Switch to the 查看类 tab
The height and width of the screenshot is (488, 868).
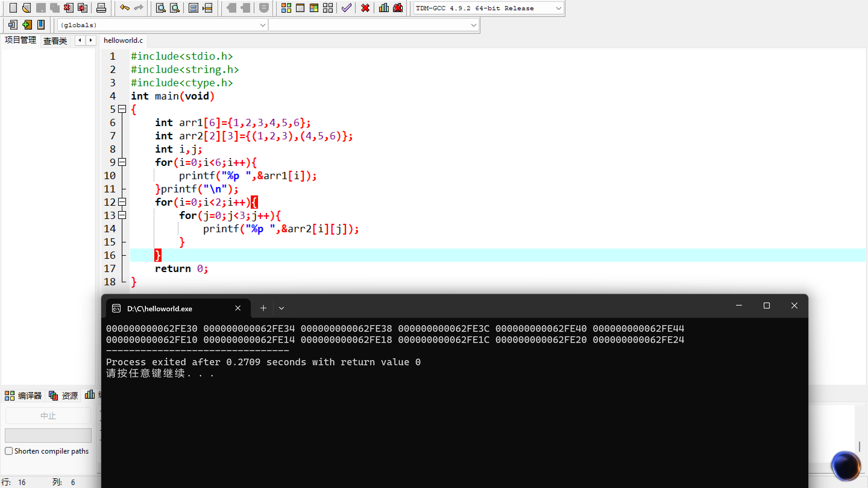(55, 41)
